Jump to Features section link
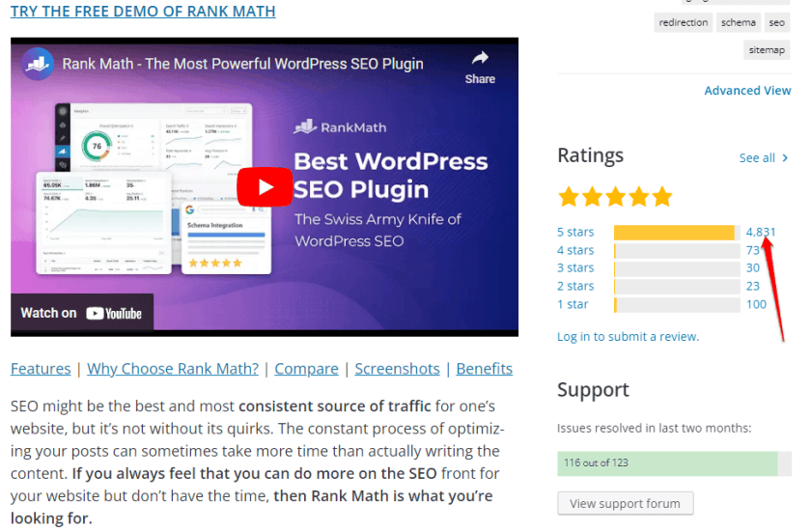 pos(41,369)
